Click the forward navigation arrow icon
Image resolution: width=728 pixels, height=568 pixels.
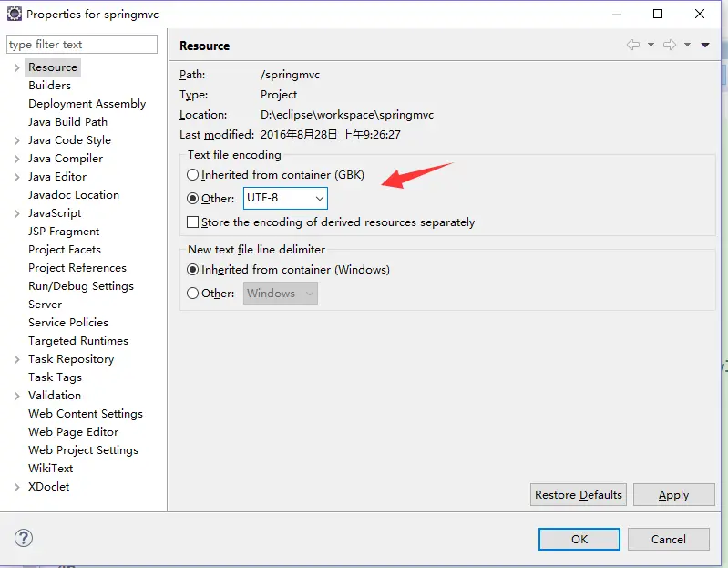click(x=670, y=45)
